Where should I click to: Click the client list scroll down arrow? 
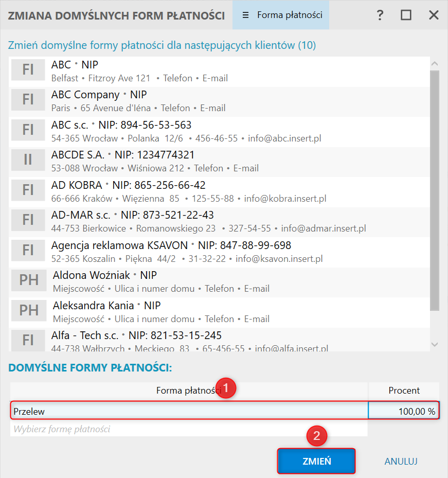click(x=435, y=344)
